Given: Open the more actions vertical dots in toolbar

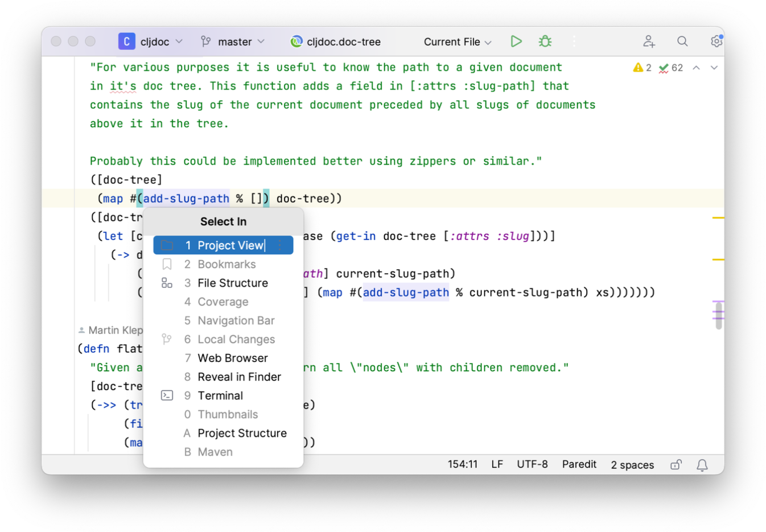Looking at the screenshot, I should pyautogui.click(x=574, y=42).
